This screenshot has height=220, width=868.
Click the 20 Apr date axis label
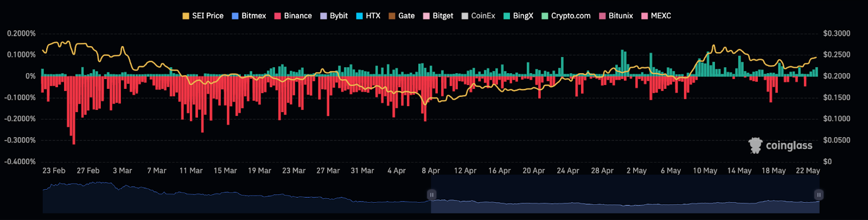coord(534,171)
